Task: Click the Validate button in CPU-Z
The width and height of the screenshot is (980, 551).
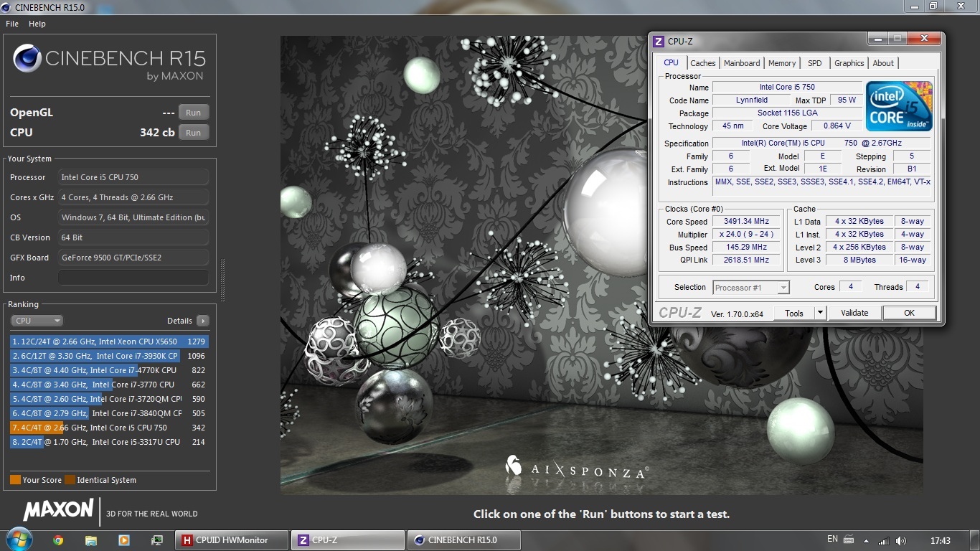Action: coord(854,313)
